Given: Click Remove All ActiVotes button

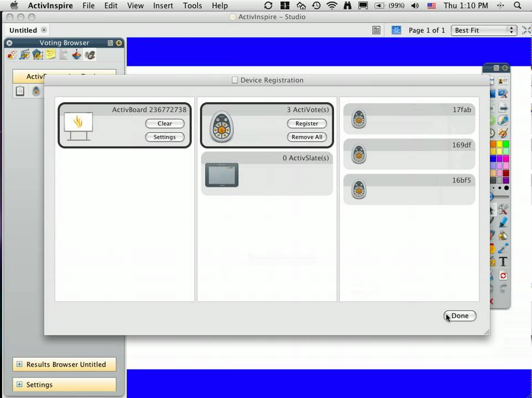Looking at the screenshot, I should [307, 137].
